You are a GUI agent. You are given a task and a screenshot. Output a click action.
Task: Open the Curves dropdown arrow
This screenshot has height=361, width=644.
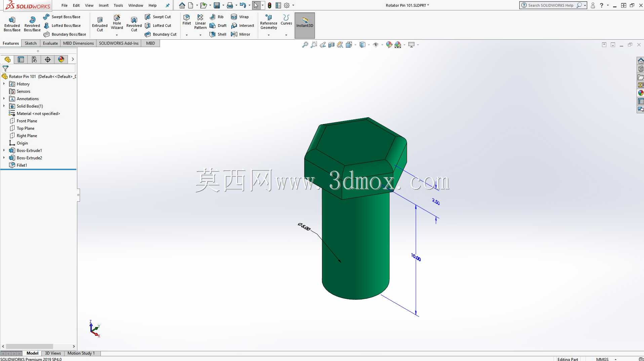click(x=286, y=35)
